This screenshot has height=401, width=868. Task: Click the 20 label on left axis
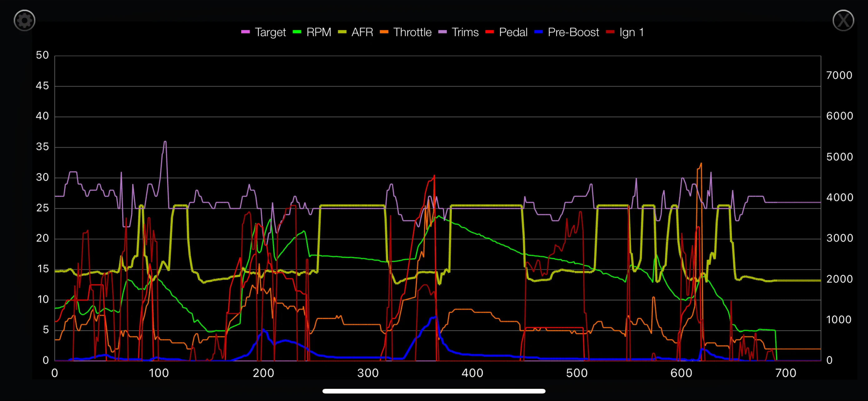(42, 238)
